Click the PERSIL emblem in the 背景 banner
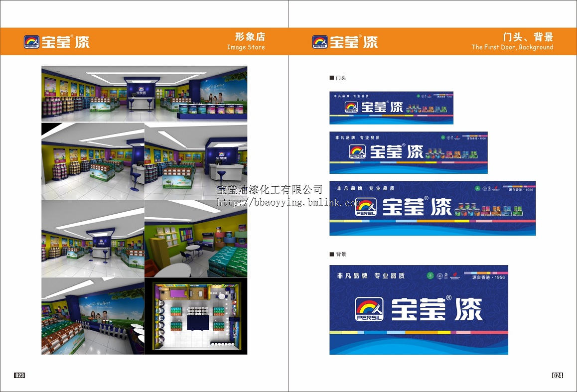This screenshot has height=392, width=577. tap(369, 309)
